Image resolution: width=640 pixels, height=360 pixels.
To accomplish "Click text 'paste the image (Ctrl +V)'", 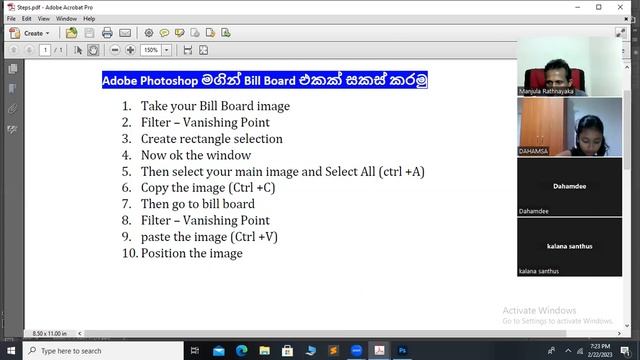I will 209,237.
